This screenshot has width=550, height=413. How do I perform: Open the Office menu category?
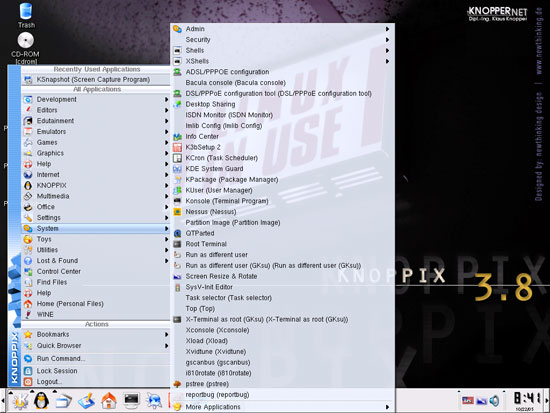[x=96, y=207]
